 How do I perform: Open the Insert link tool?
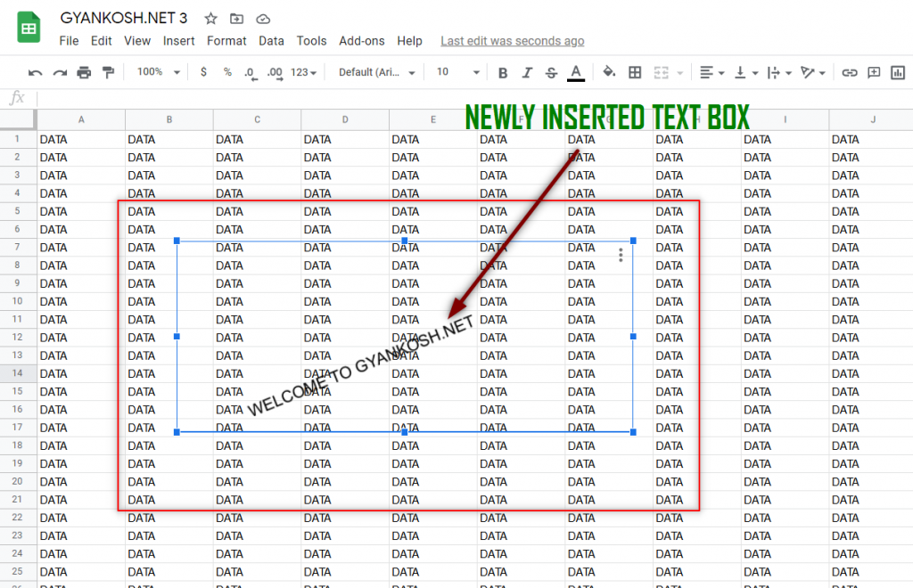click(849, 71)
